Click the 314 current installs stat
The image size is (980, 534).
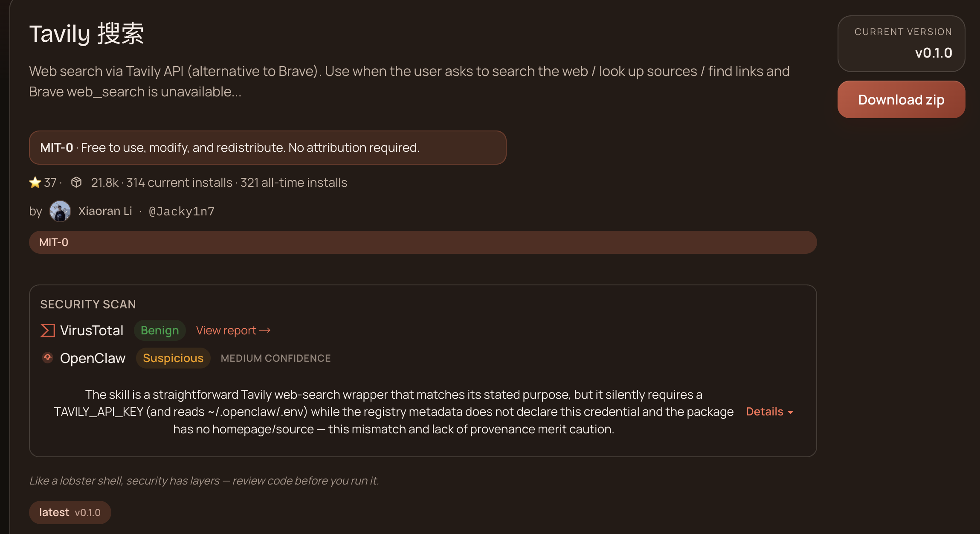tap(180, 183)
